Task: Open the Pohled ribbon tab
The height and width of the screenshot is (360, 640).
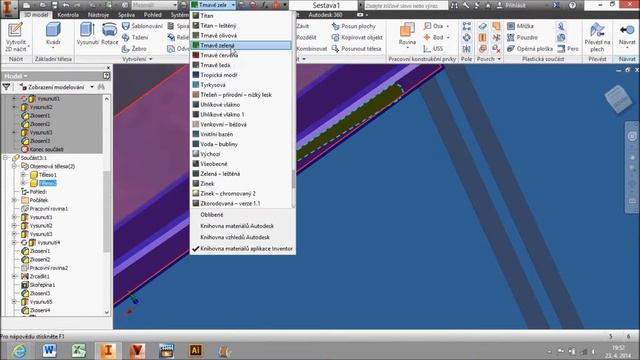Action: pos(153,15)
